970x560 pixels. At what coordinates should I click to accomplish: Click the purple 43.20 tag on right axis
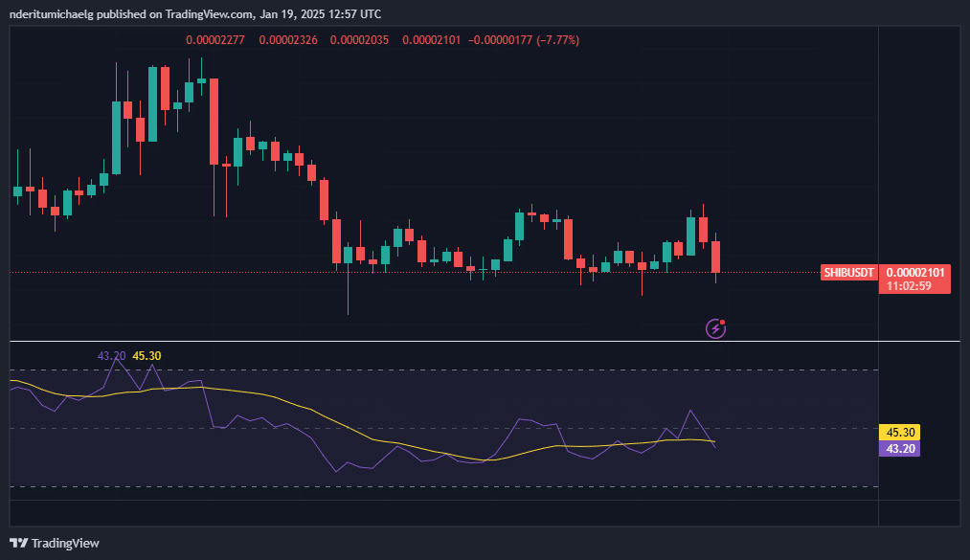(x=900, y=448)
